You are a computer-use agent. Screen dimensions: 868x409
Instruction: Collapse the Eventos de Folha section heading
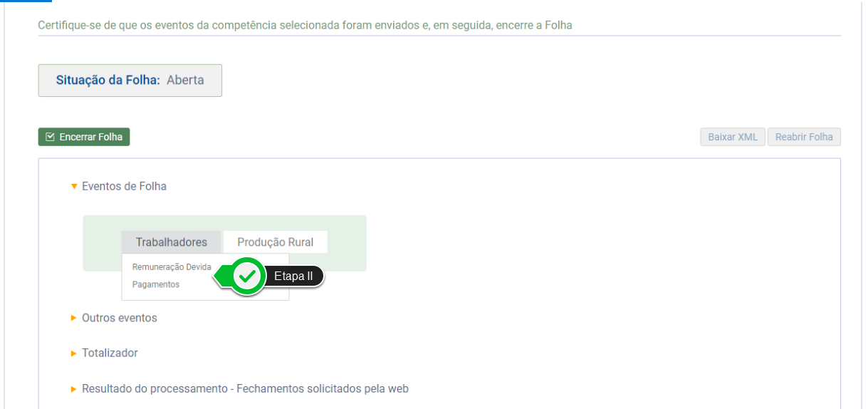pos(124,187)
